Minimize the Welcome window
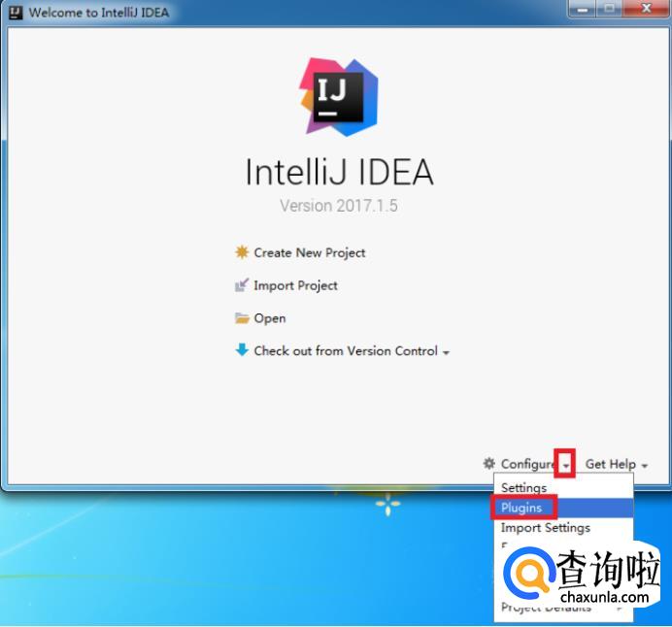This screenshot has height=627, width=672. tap(583, 9)
